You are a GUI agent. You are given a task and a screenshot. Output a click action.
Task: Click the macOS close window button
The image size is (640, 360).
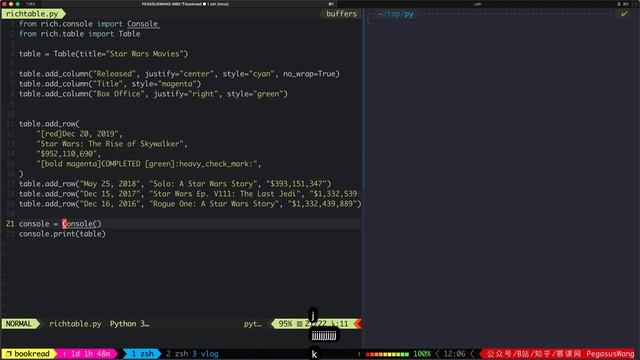4,4
